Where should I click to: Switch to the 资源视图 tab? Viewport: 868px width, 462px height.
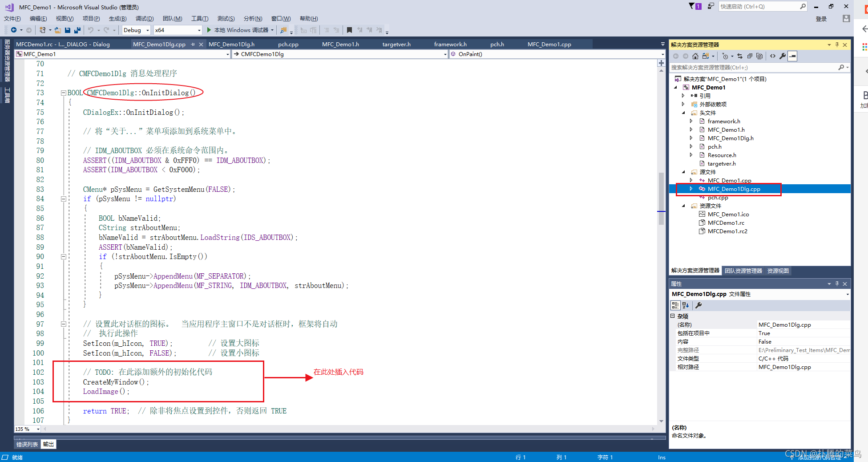click(778, 271)
